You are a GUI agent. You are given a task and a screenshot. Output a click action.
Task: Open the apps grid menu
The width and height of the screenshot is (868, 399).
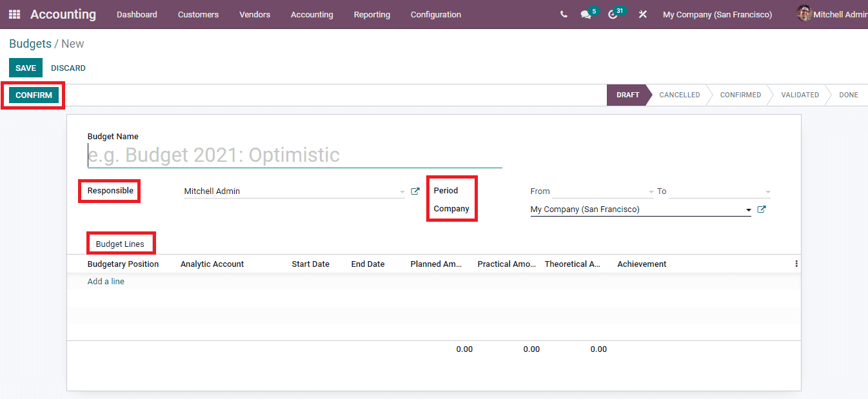pos(14,14)
